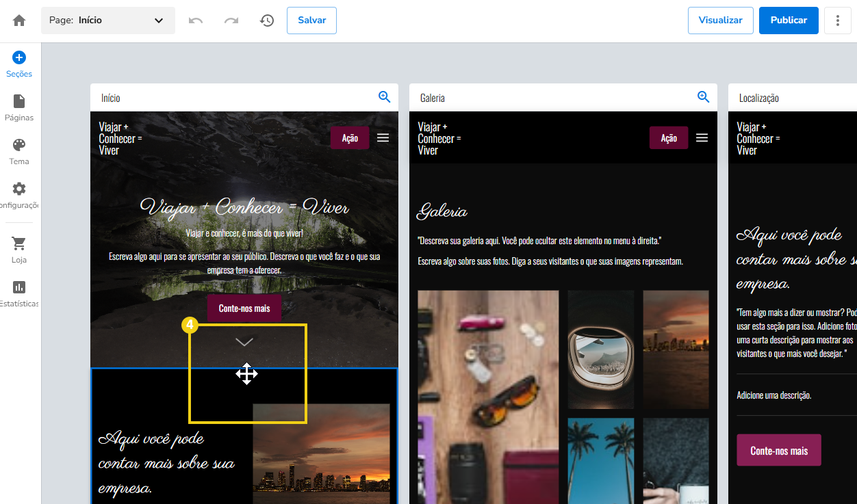This screenshot has width=857, height=504.
Task: Click 'Adicione uma descrição.' text
Action: click(x=774, y=395)
